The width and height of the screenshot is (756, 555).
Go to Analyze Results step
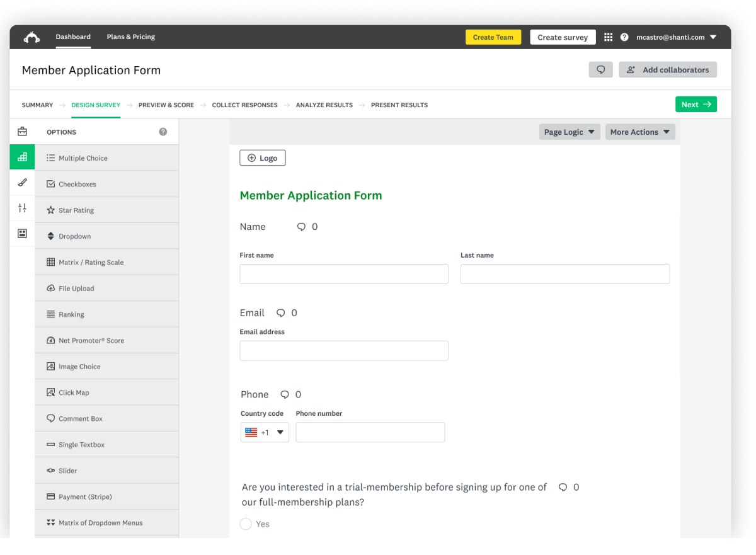pyautogui.click(x=324, y=105)
